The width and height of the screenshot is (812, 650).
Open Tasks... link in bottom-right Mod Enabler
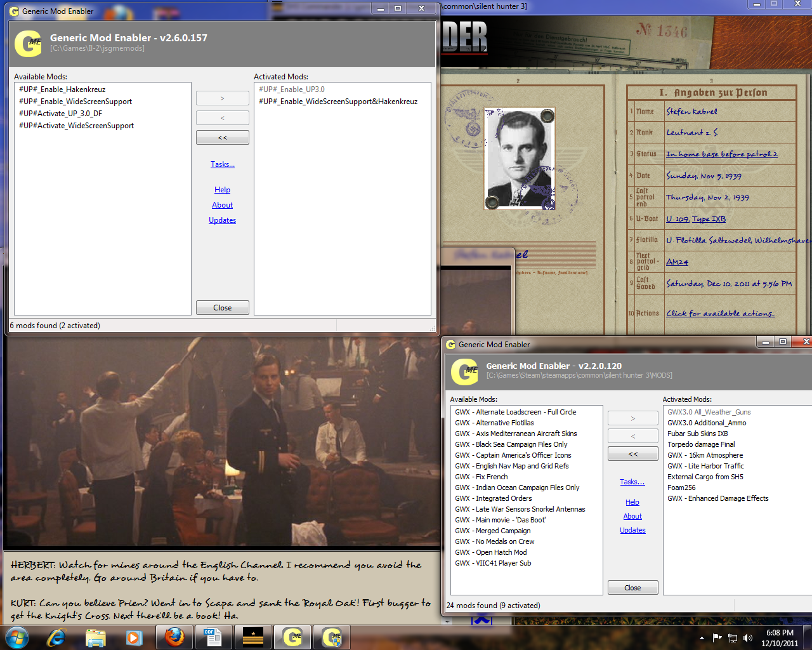[632, 482]
